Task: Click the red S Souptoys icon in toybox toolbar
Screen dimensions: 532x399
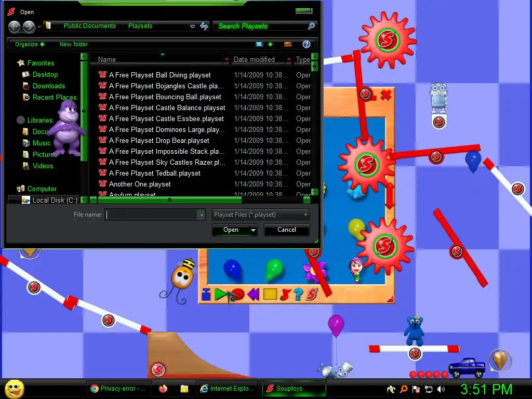Action: tap(312, 294)
